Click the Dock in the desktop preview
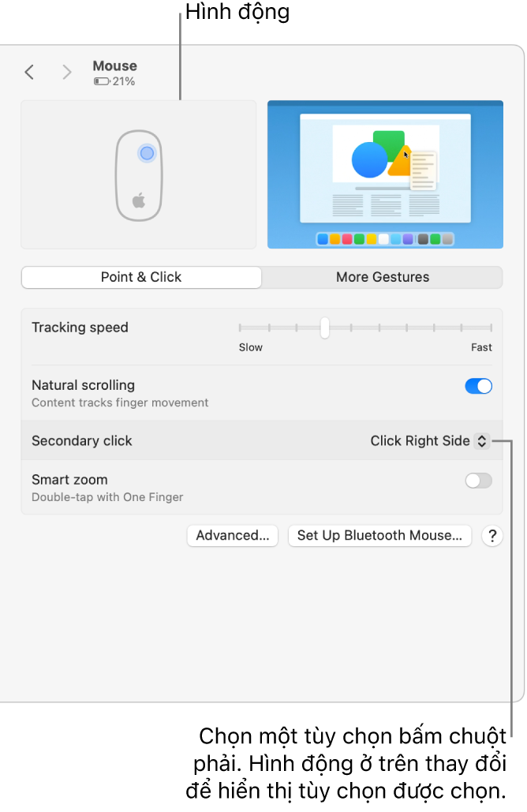 coord(385,238)
